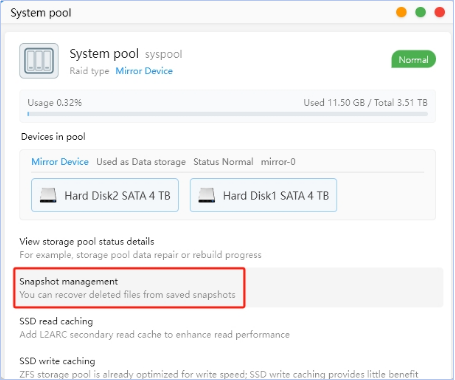Open View storage pool status details
The image size is (455, 380).
(140, 248)
